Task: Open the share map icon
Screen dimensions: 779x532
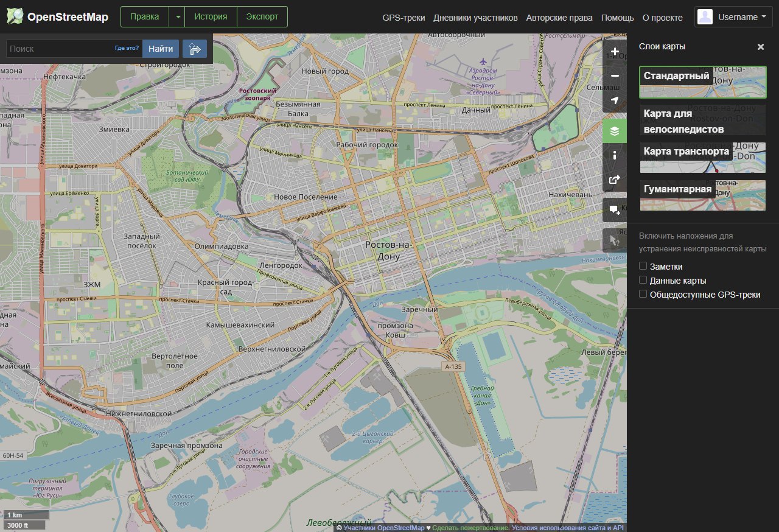Action: click(615, 180)
